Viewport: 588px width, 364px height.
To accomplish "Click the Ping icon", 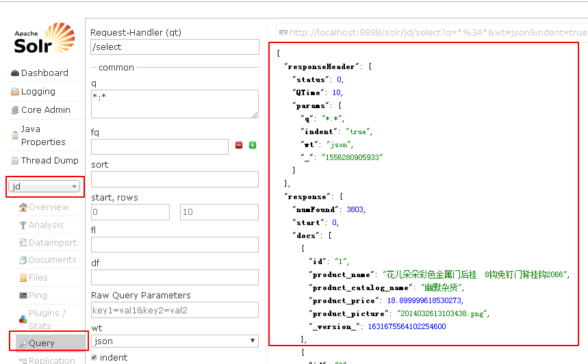I will 23,296.
